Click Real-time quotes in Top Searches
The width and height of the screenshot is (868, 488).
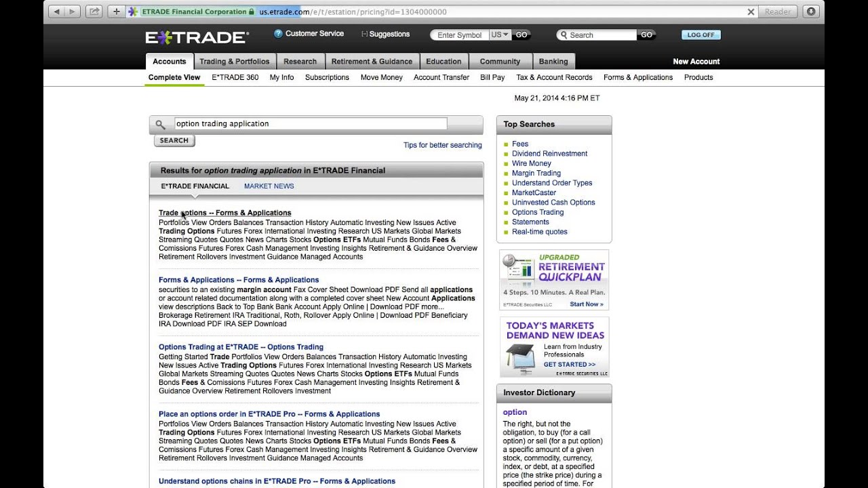540,232
